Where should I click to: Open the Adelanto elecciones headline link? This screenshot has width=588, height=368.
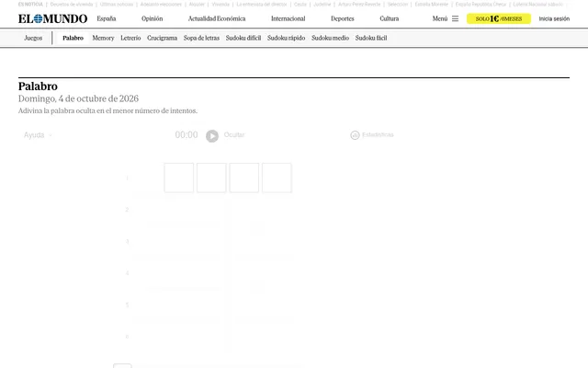tap(161, 4)
